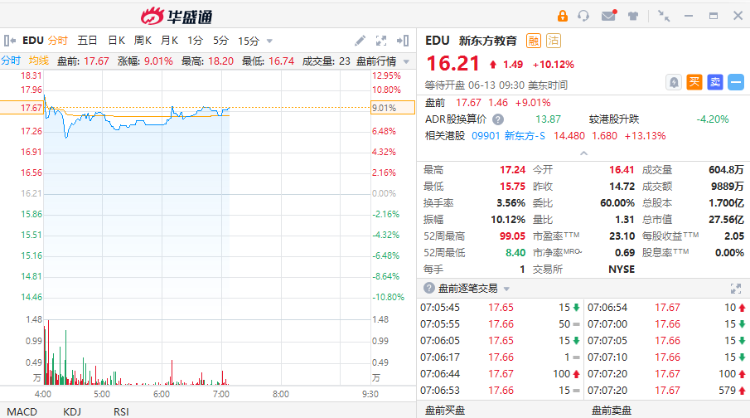The width and height of the screenshot is (750, 418).
Task: Click the 成交量 value 604.8万
Action: [726, 170]
